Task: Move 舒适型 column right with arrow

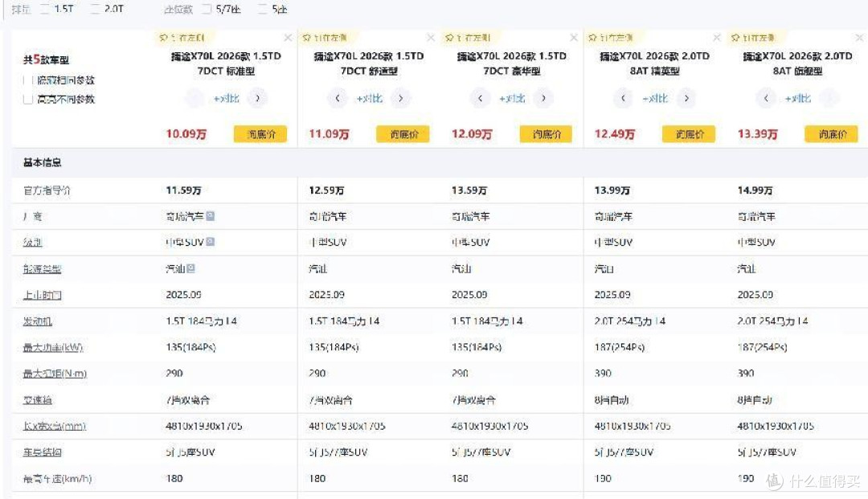Action: (x=400, y=99)
